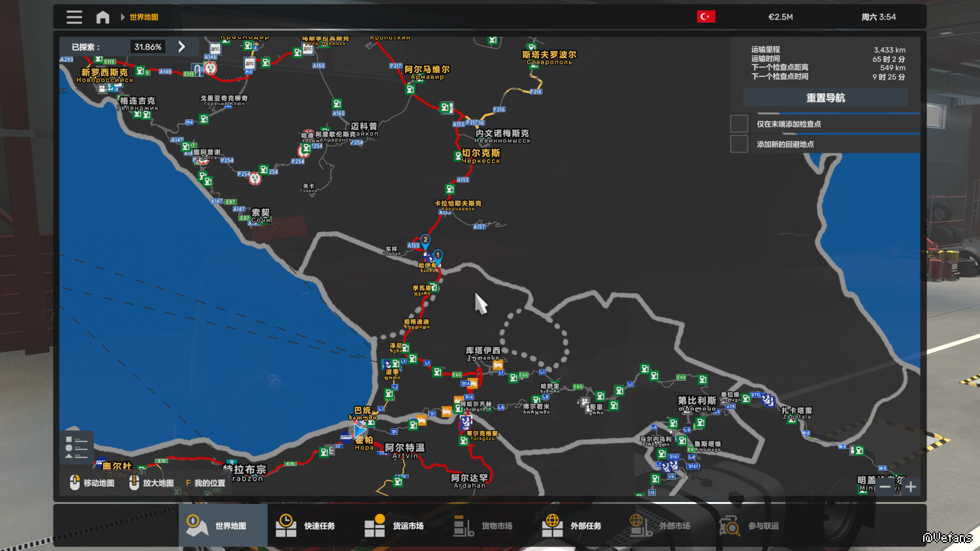Open the map legend list icon
This screenshot has height=551, width=980.
[76, 447]
